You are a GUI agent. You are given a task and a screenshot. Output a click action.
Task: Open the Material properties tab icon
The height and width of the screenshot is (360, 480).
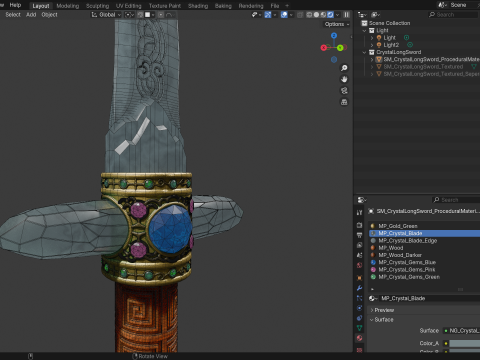[359, 338]
